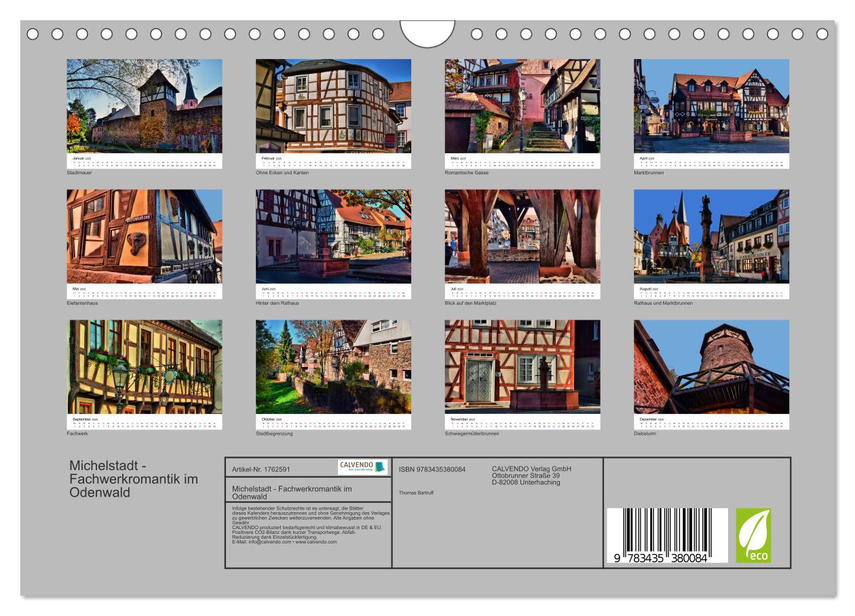Click the boxed title 'Michelstadt - Fachwerkromantik im Odenwald'

291,493
